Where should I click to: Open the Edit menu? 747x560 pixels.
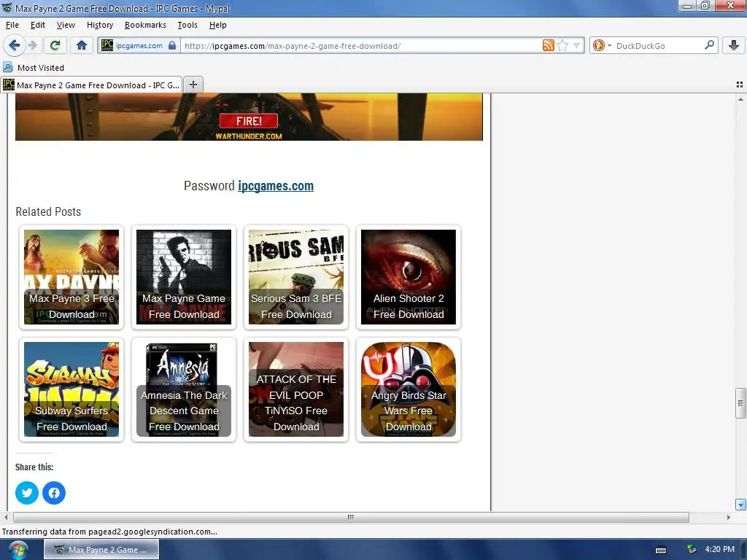click(38, 25)
